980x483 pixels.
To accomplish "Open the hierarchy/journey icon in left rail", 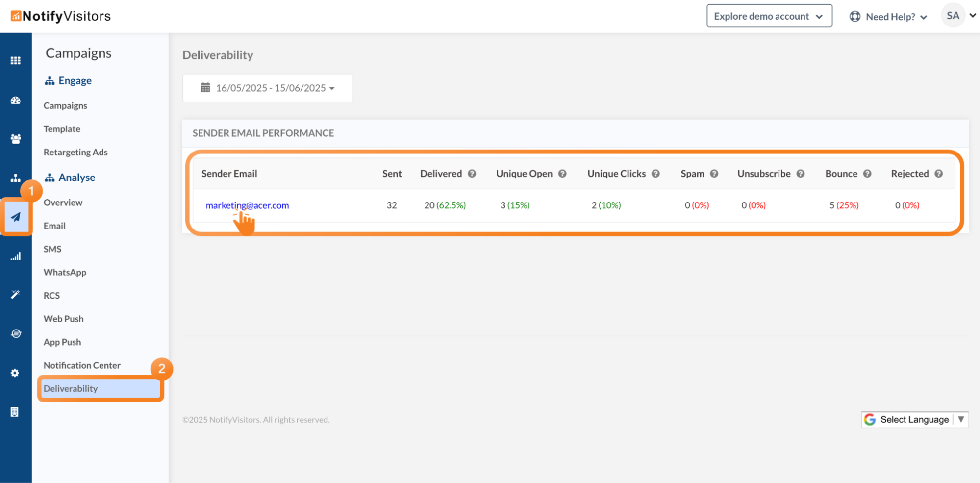I will [x=16, y=178].
